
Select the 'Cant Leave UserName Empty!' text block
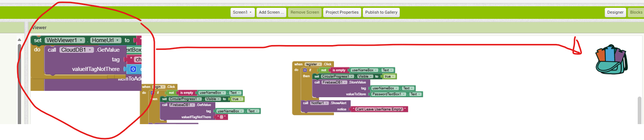379,109
